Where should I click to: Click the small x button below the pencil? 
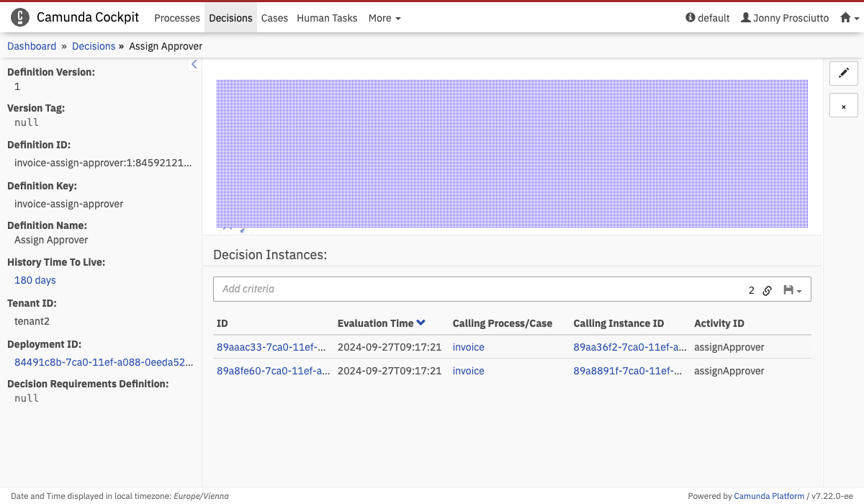[844, 106]
